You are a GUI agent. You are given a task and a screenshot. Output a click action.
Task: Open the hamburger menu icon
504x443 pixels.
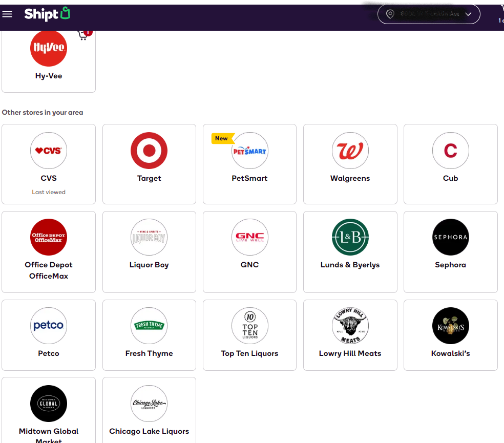[7, 14]
